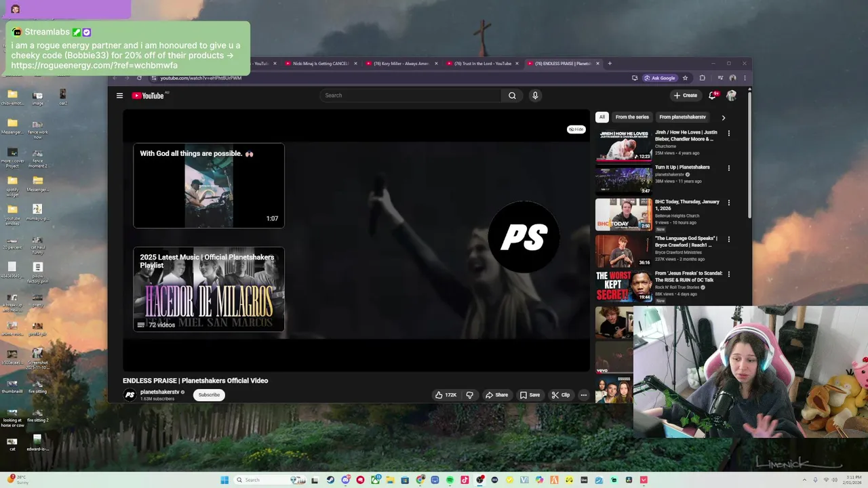Go to the YouTube home logo
This screenshot has height=488, width=868.
(148, 96)
